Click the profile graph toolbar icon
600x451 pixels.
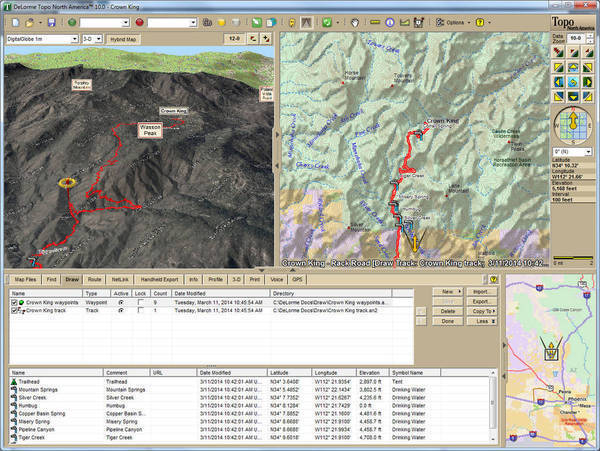(x=404, y=23)
